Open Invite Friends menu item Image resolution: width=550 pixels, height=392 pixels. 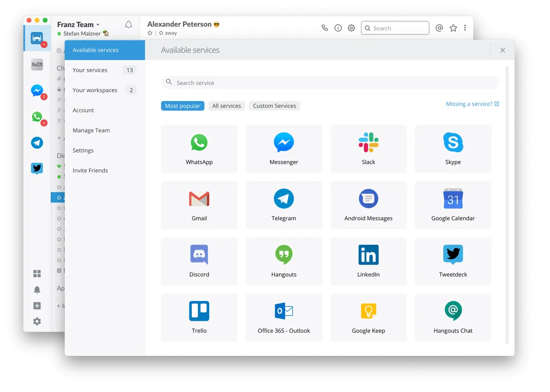105,171
